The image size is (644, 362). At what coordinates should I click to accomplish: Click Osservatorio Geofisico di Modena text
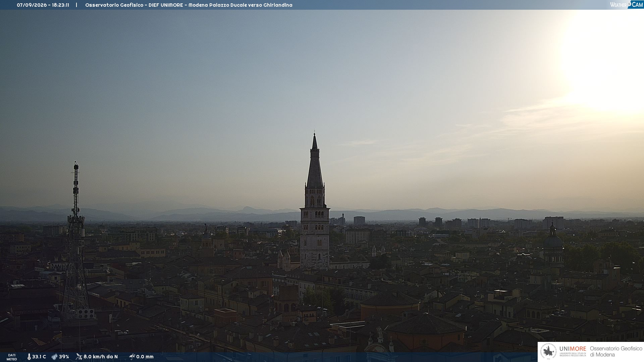tap(616, 352)
